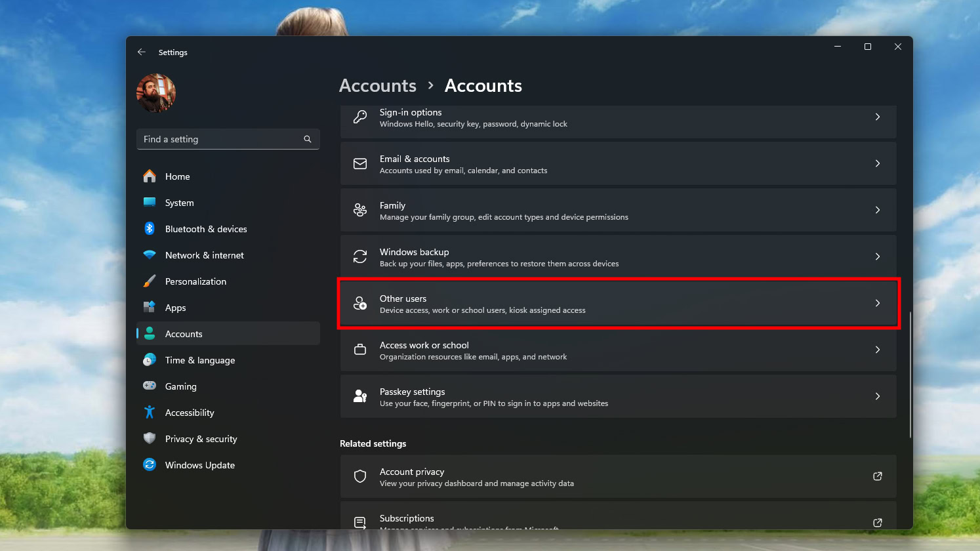Screen dimensions: 980x551
Task: Click the Find a setting search box
Action: click(221, 139)
